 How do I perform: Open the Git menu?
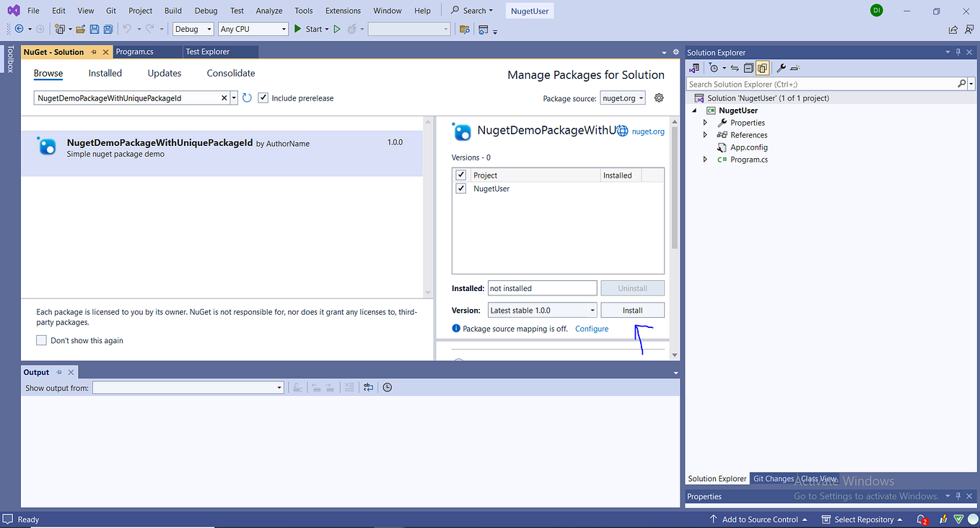pyautogui.click(x=110, y=10)
